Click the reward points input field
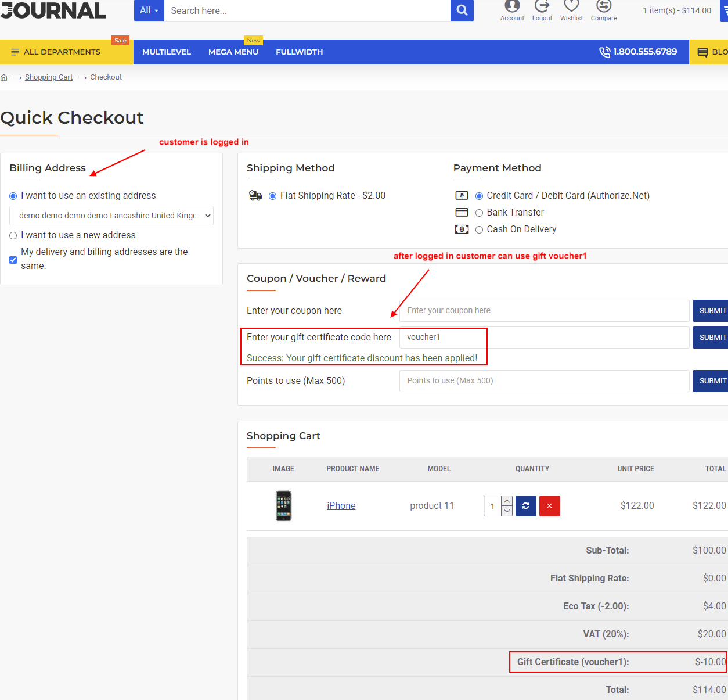This screenshot has height=700, width=728. pyautogui.click(x=544, y=381)
